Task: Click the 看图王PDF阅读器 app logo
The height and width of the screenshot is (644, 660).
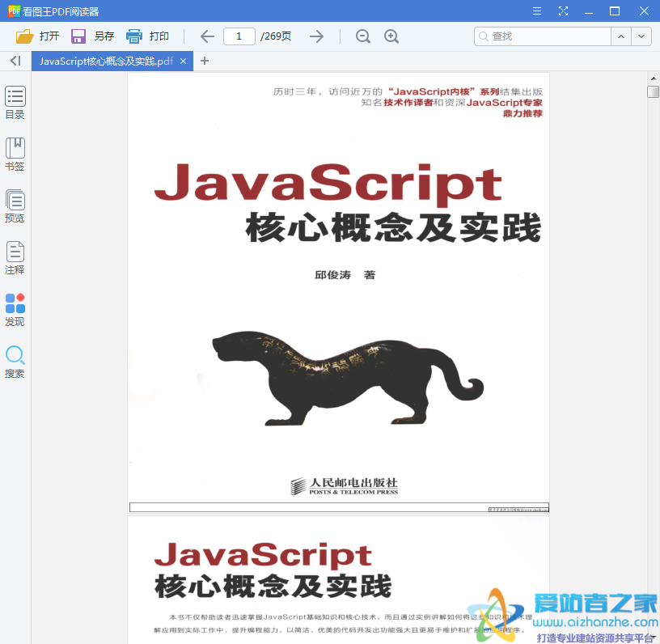Action: tap(15, 11)
